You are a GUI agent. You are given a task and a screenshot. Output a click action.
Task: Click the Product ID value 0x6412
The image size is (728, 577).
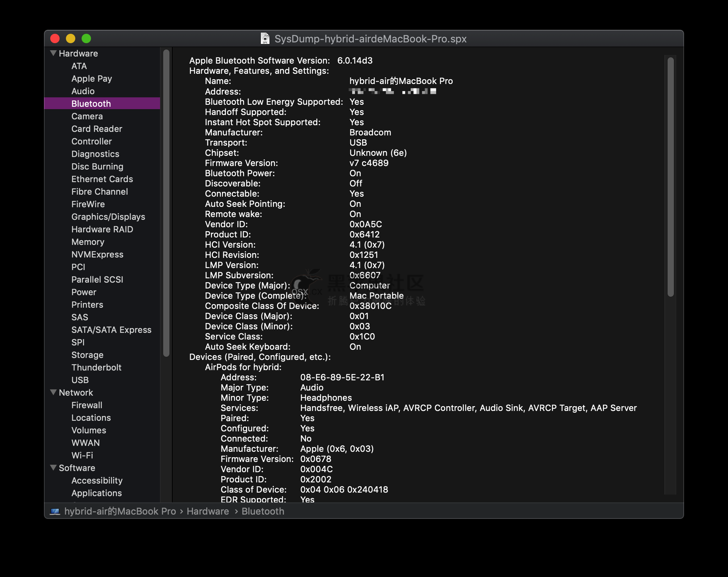(365, 234)
